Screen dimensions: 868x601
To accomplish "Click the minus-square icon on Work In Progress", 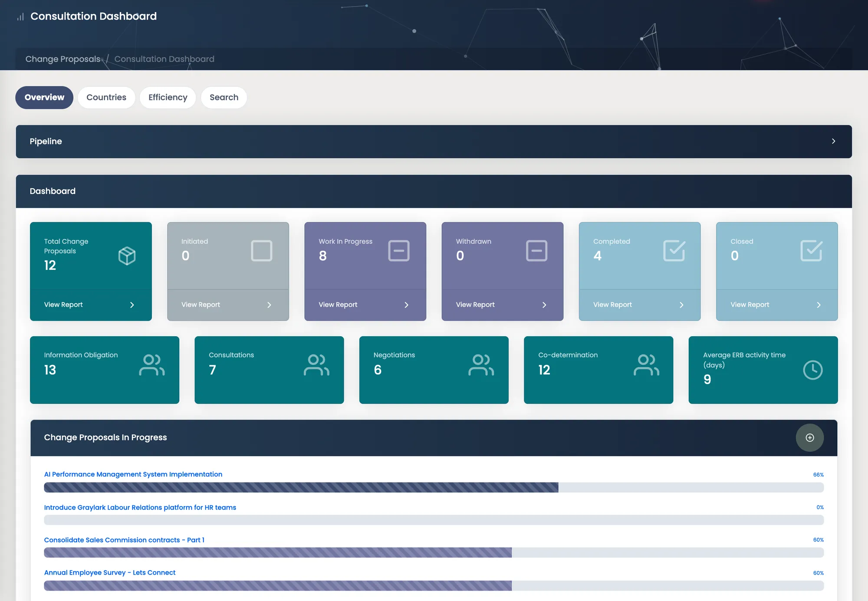I will pyautogui.click(x=399, y=251).
